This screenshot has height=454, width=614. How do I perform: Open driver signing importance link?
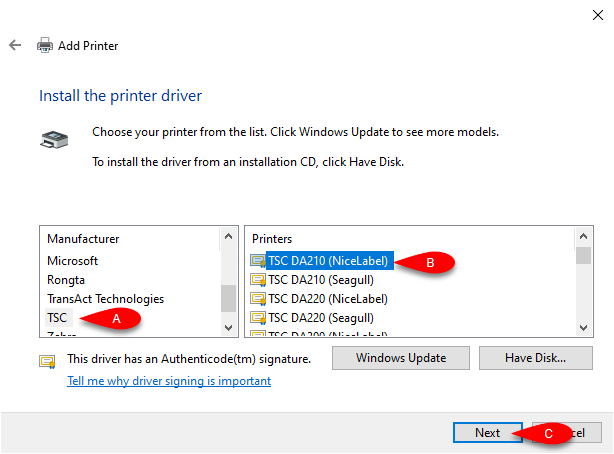(169, 381)
